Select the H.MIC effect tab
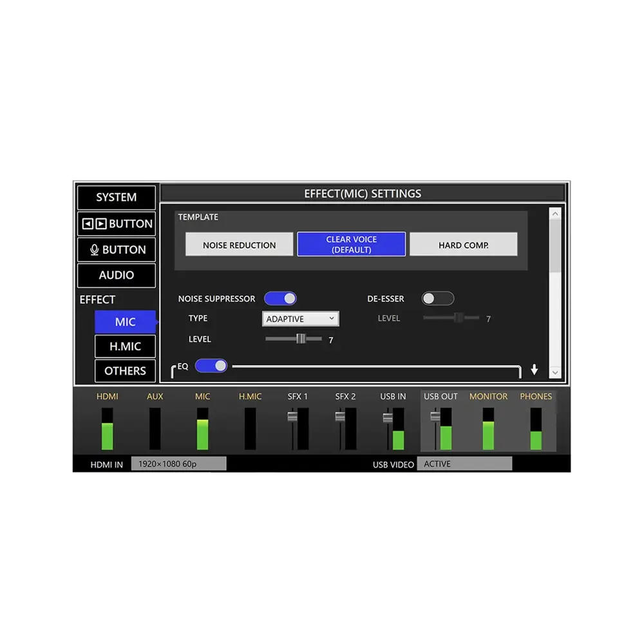 125,346
